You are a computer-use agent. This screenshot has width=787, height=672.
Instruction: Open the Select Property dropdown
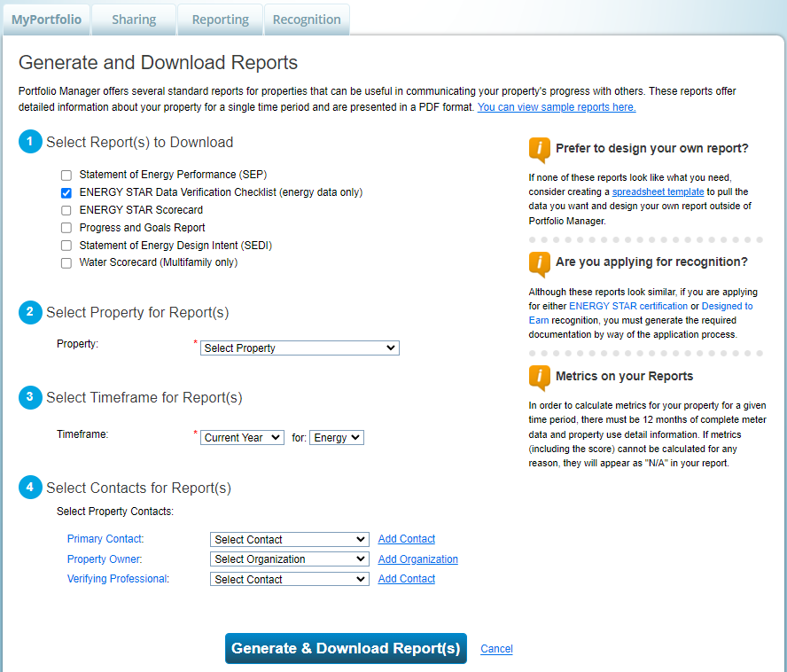(x=300, y=348)
